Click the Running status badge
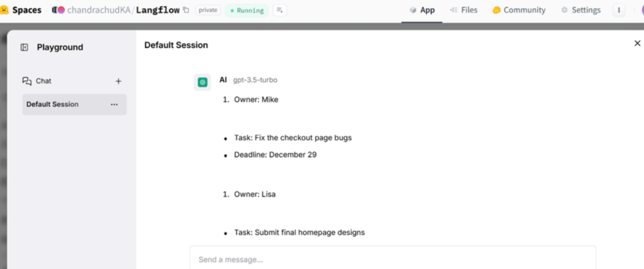The width and height of the screenshot is (644, 269). click(247, 10)
